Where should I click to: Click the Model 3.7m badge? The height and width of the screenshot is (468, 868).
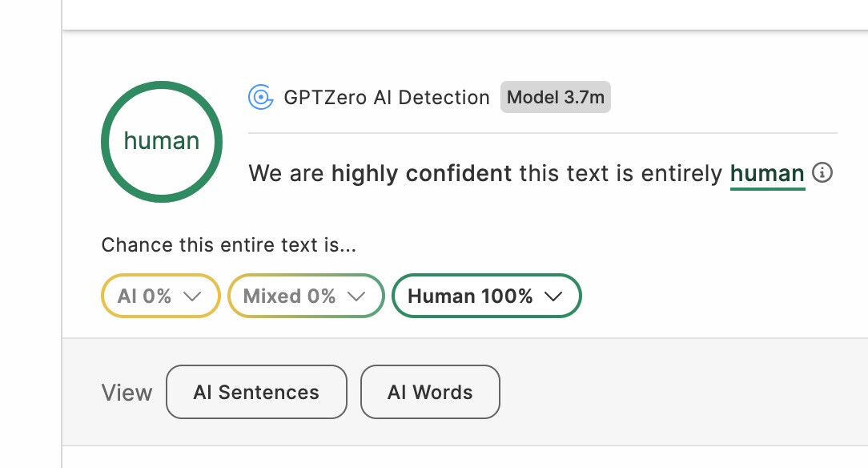tap(556, 98)
